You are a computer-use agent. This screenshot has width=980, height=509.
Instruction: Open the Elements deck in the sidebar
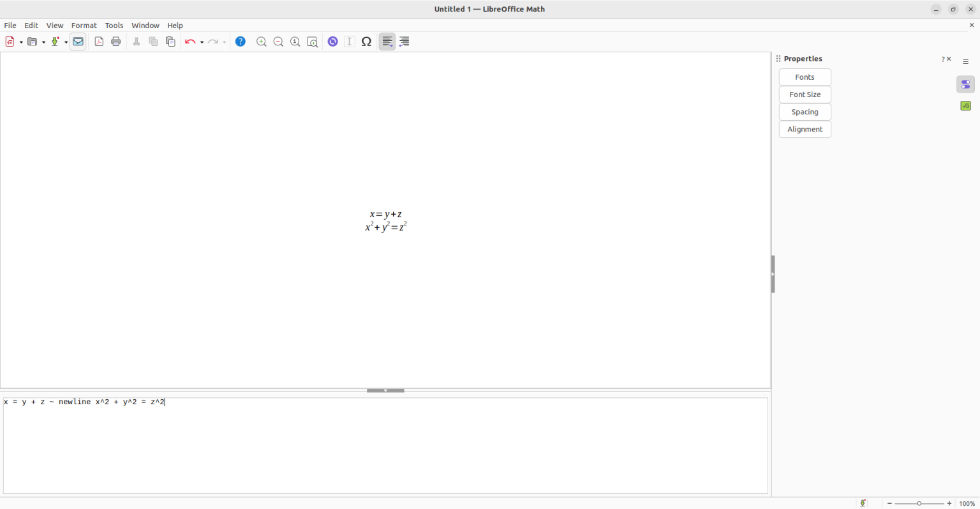tap(965, 105)
